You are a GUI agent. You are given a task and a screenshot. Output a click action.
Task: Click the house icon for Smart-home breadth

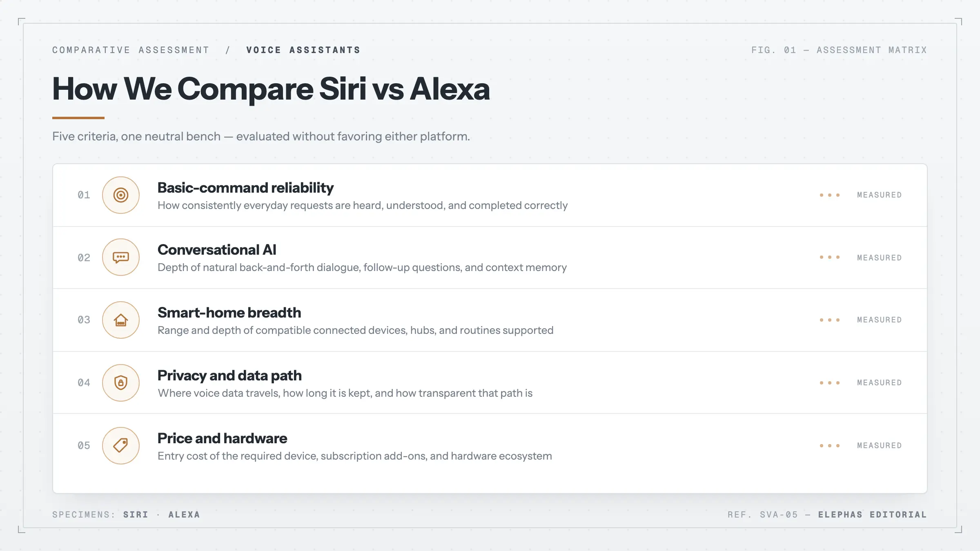click(121, 320)
